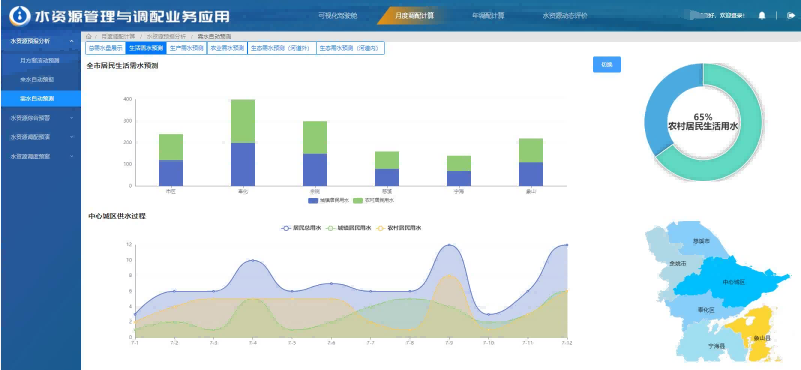Click the 7-9 peak data point
Image resolution: width=801 pixels, height=370 pixels.
coord(449,245)
